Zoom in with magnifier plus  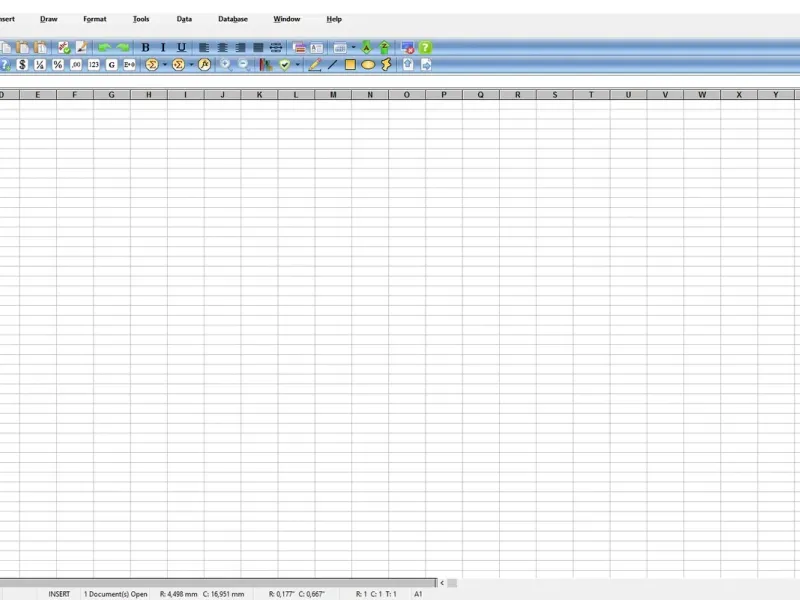coord(225,65)
